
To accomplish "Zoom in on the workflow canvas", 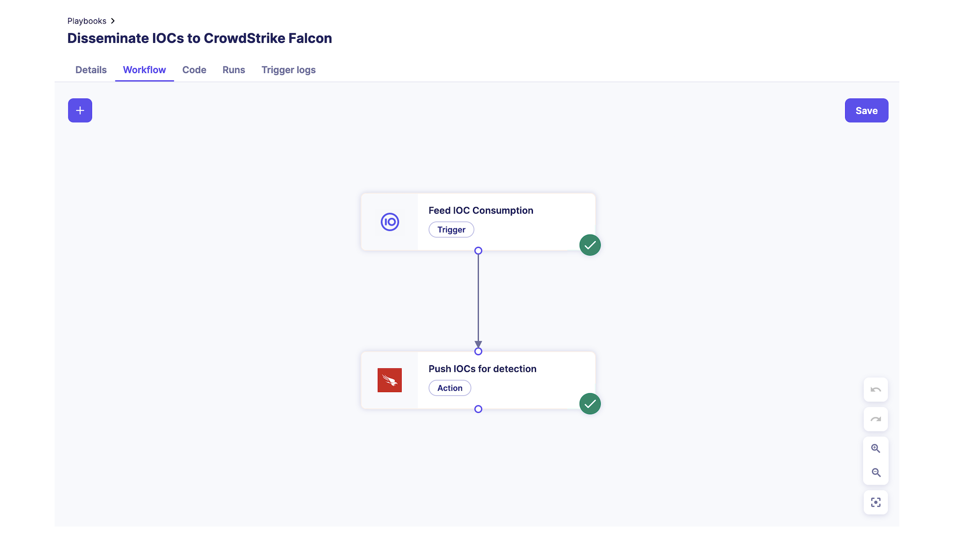I will tap(876, 448).
